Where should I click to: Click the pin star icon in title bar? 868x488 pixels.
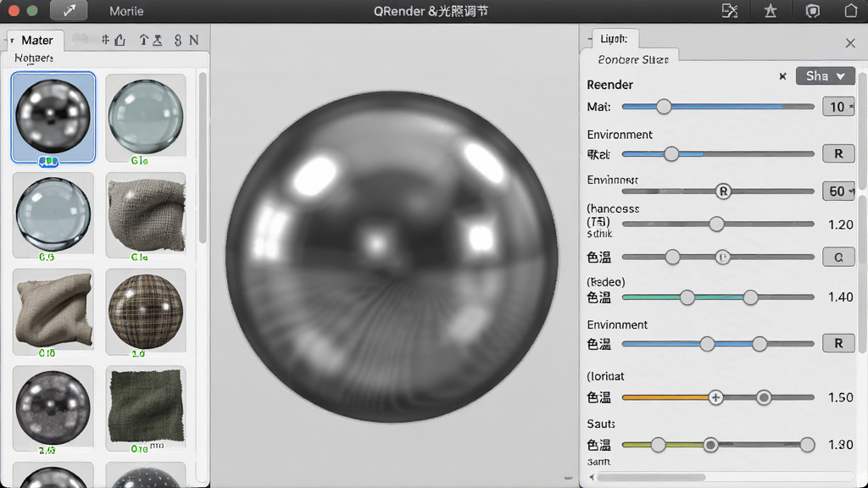[770, 10]
